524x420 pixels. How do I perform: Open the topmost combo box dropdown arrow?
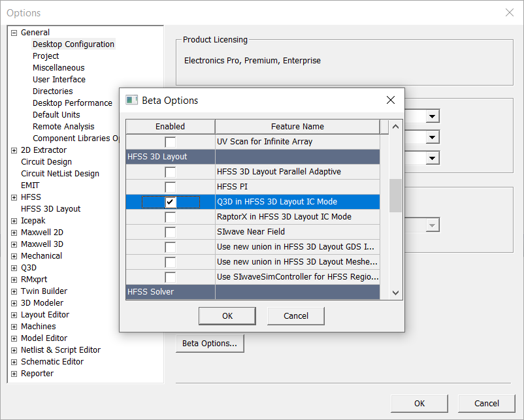(433, 116)
